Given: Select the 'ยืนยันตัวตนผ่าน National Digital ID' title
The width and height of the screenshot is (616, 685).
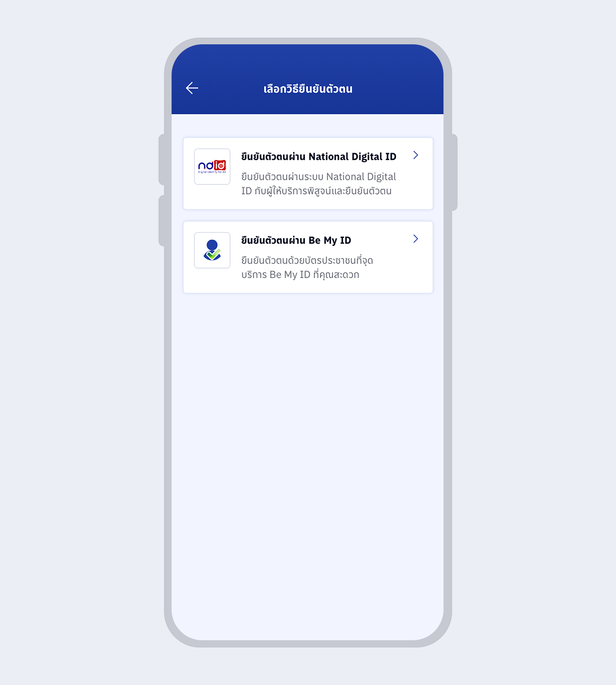Looking at the screenshot, I should pos(318,157).
